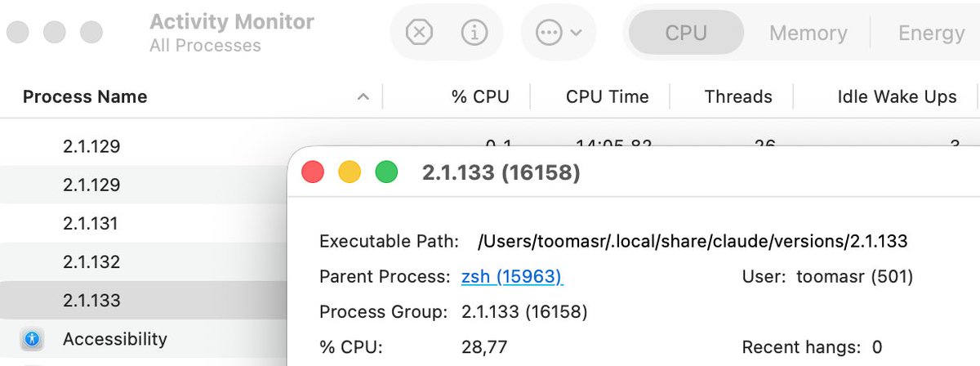Switch to the Memory tab
The width and height of the screenshot is (980, 366).
pyautogui.click(x=808, y=33)
